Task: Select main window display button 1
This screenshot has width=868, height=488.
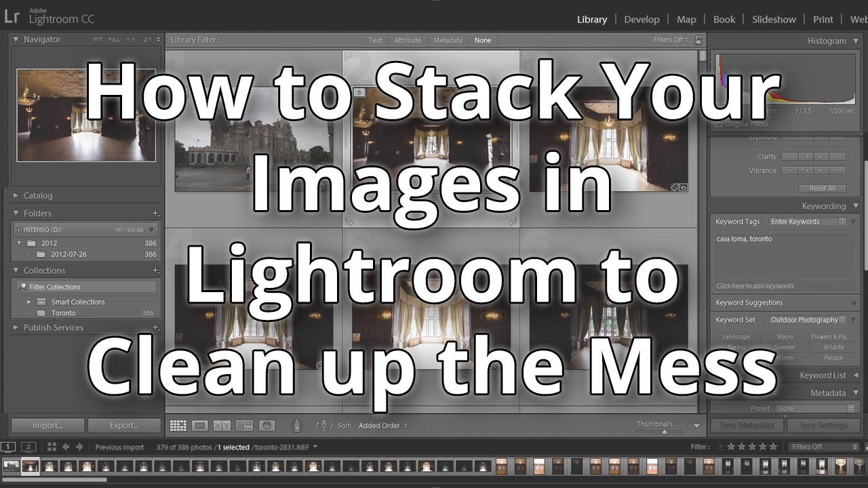Action: [8, 447]
